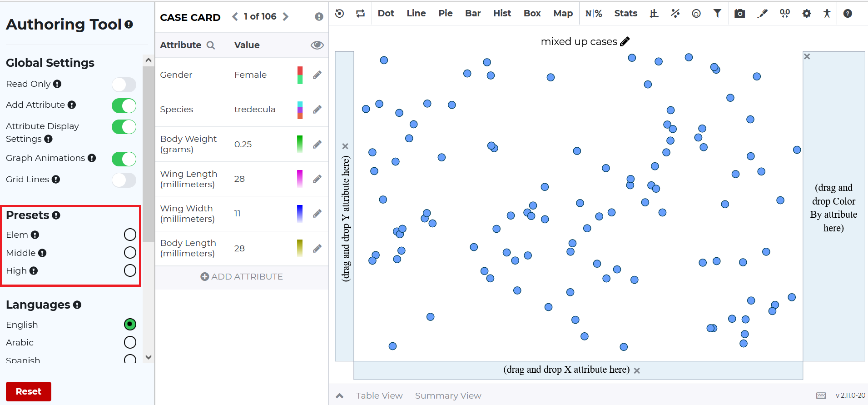
Task: Click the camera snapshot icon in toolbar
Action: [739, 14]
